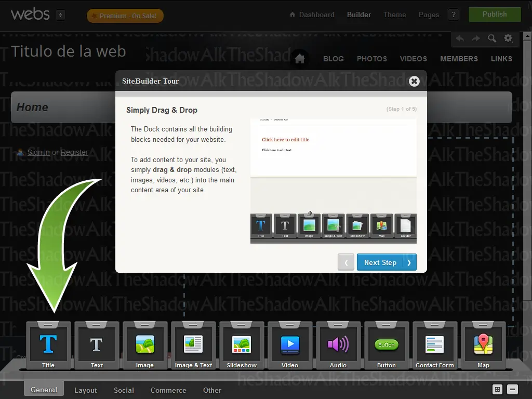The image size is (532, 399).
Task: Click the Next Step button
Action: 387,262
